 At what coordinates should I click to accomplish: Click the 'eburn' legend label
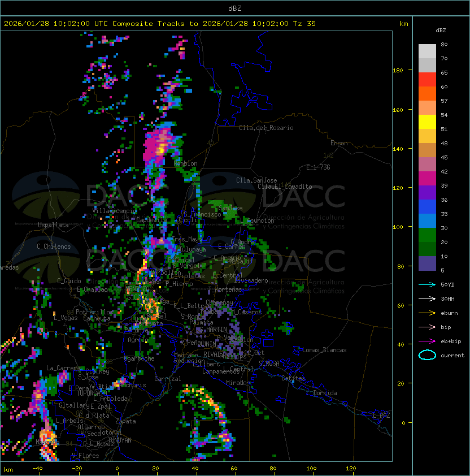pyautogui.click(x=449, y=313)
